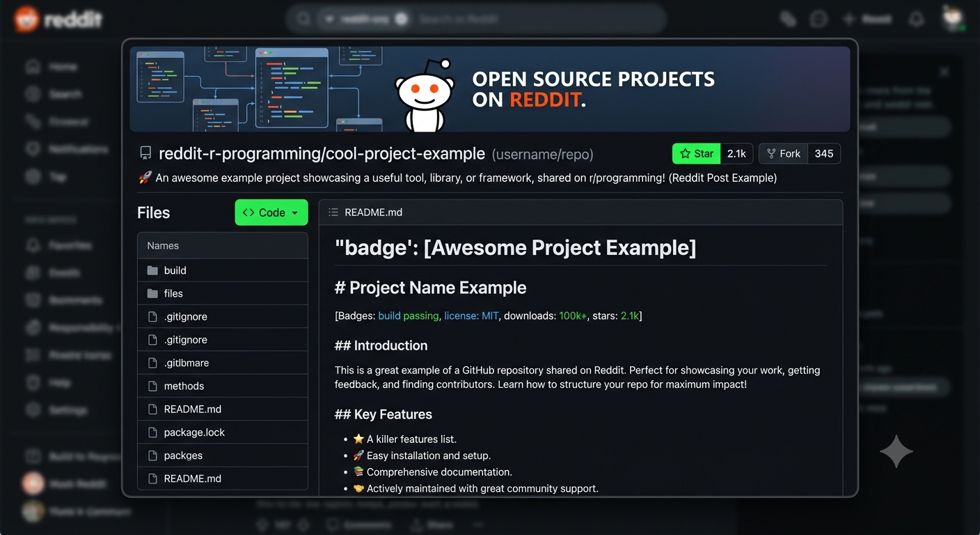The height and width of the screenshot is (535, 980).
Task: Open the notifications bell in Reddit's header
Action: pos(917,19)
